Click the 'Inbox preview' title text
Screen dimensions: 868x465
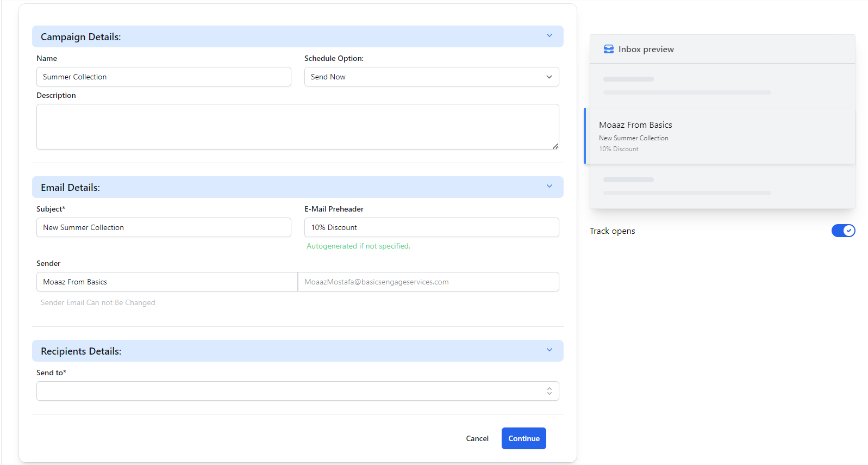click(x=646, y=49)
